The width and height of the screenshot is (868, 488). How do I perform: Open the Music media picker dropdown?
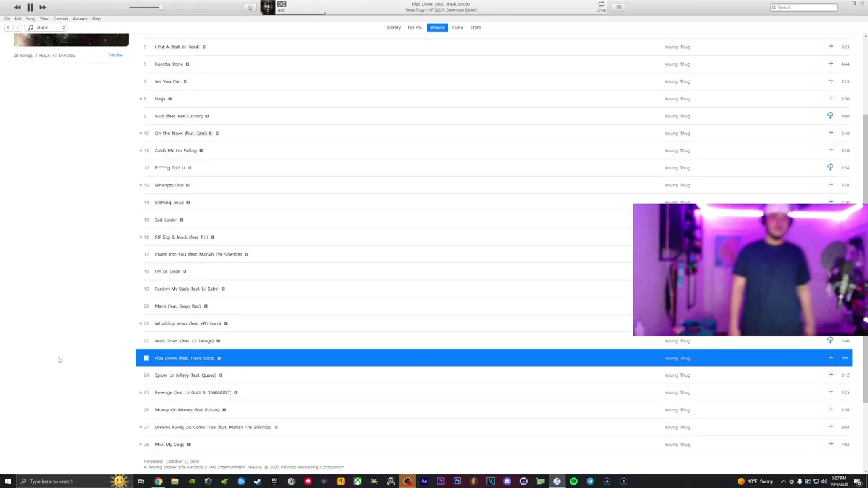point(47,28)
